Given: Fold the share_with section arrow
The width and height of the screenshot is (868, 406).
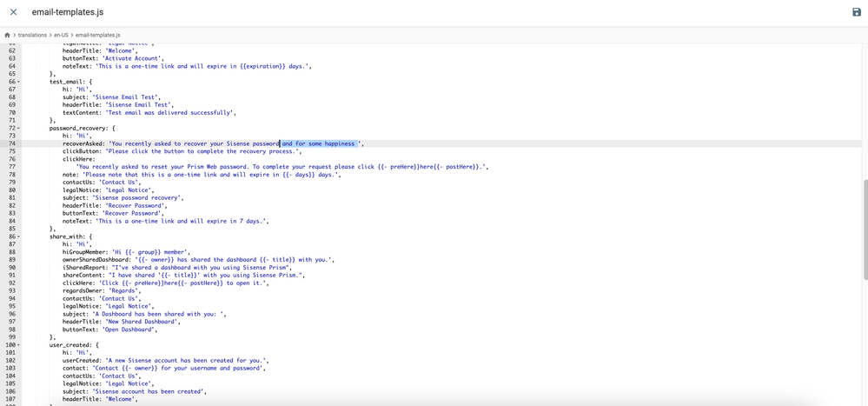Looking at the screenshot, I should 19,236.
